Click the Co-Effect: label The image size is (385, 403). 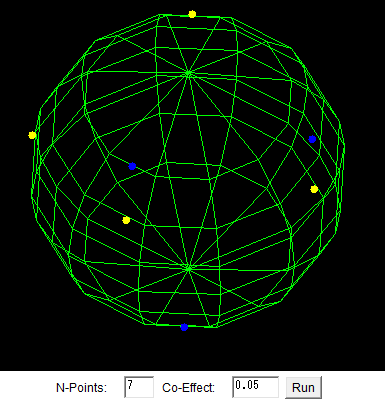click(x=188, y=388)
